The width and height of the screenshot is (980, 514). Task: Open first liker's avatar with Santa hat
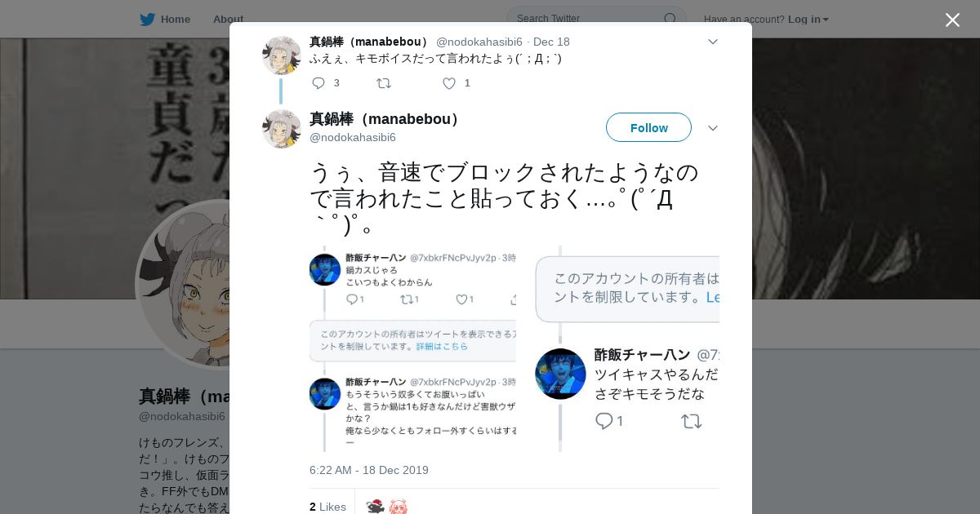[375, 507]
